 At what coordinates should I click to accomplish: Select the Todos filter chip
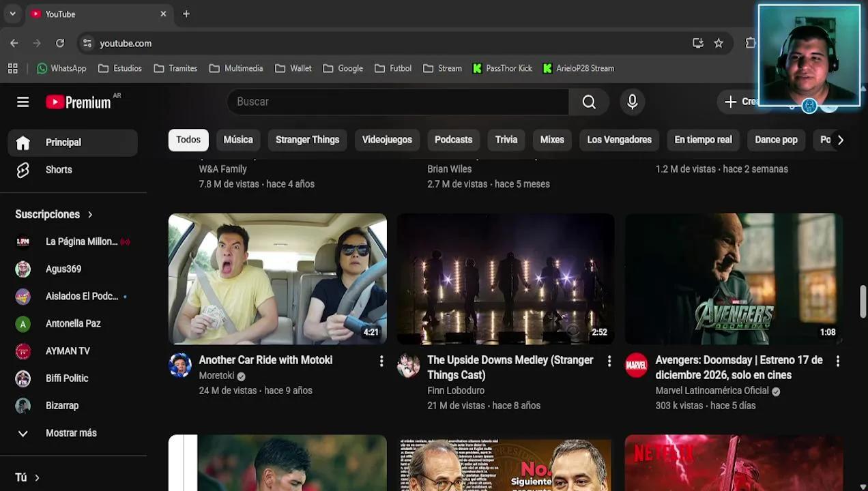(188, 140)
